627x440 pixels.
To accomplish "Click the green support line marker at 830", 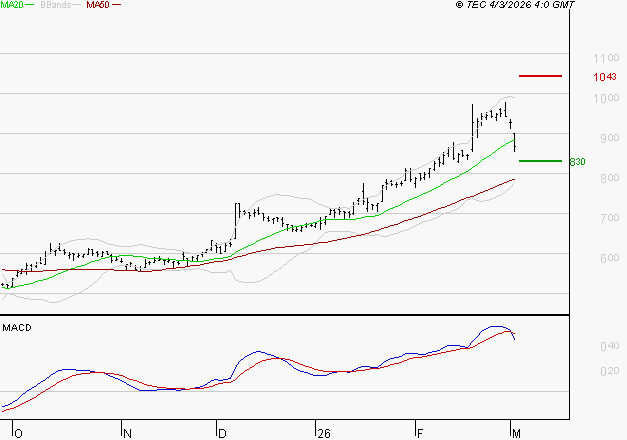I will [540, 161].
